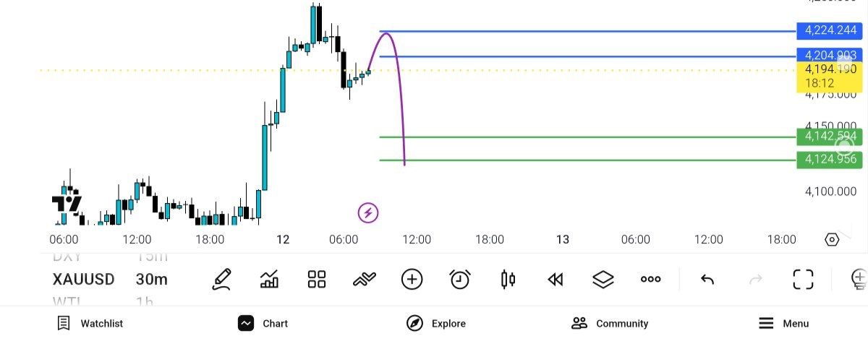Start bar replay with rewind icon
The width and height of the screenshot is (868, 341).
pos(556,280)
